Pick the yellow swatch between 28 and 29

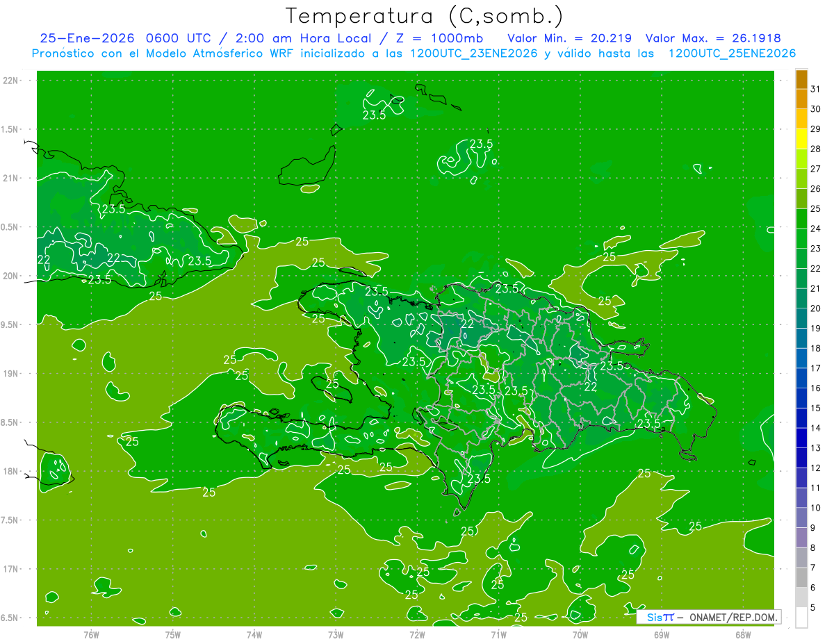(x=801, y=139)
